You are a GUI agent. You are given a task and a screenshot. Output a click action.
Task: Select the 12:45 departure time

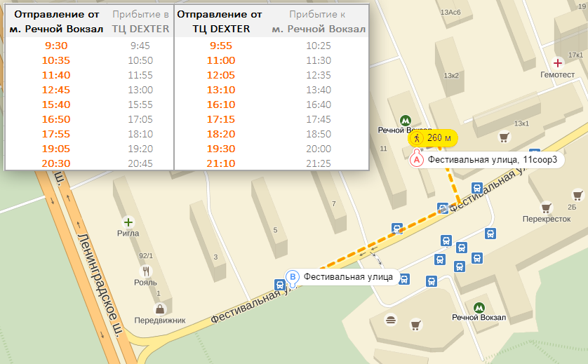pos(56,90)
